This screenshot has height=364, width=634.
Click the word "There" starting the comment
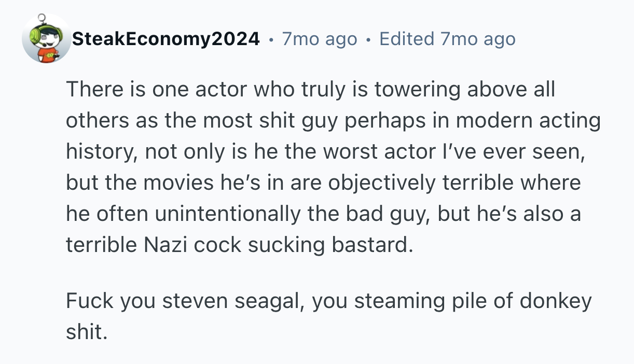(91, 90)
